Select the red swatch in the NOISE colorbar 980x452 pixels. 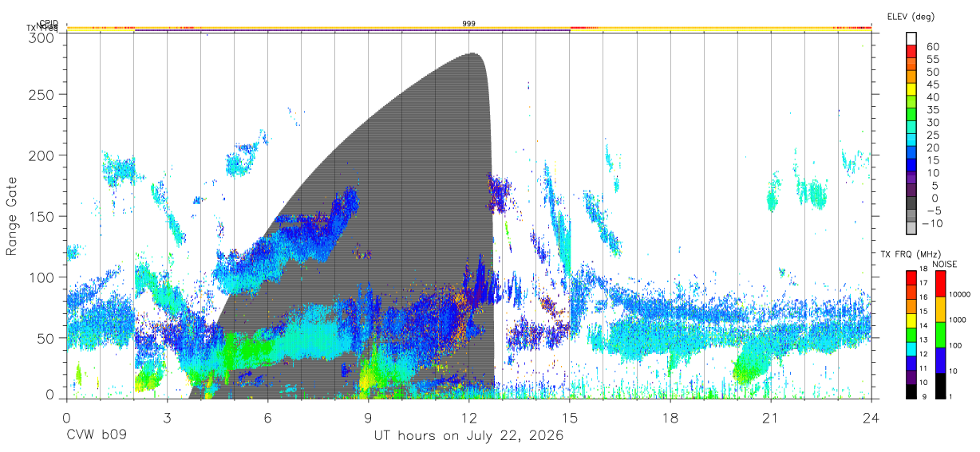tap(940, 283)
